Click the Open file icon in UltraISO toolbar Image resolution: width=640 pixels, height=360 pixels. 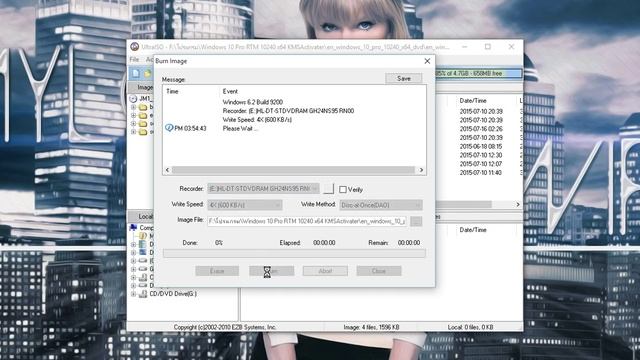pyautogui.click(x=147, y=73)
